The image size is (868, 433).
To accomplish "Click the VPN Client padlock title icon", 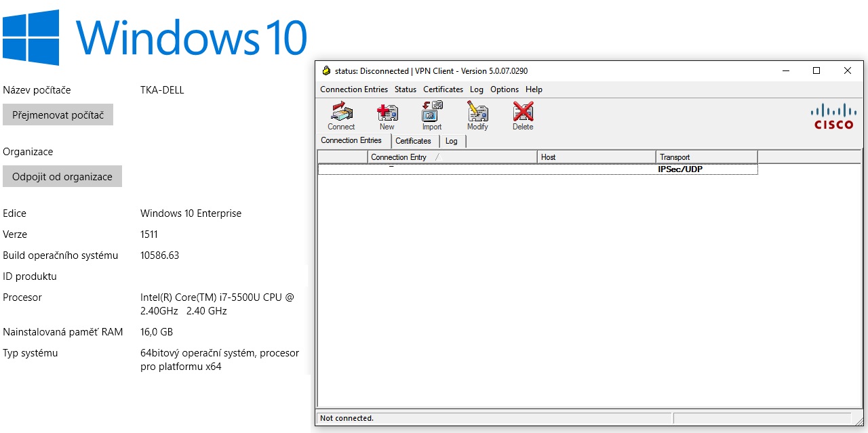I will 326,70.
